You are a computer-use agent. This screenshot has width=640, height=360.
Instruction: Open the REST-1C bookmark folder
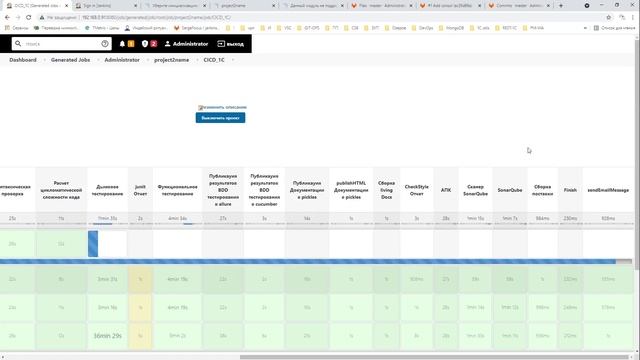[x=506, y=28]
